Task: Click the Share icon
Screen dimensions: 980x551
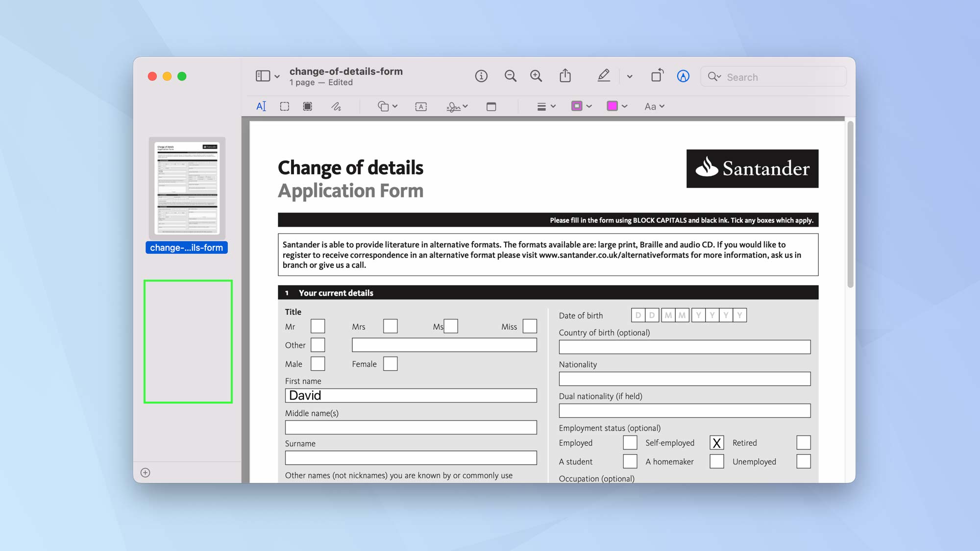Action: (566, 76)
